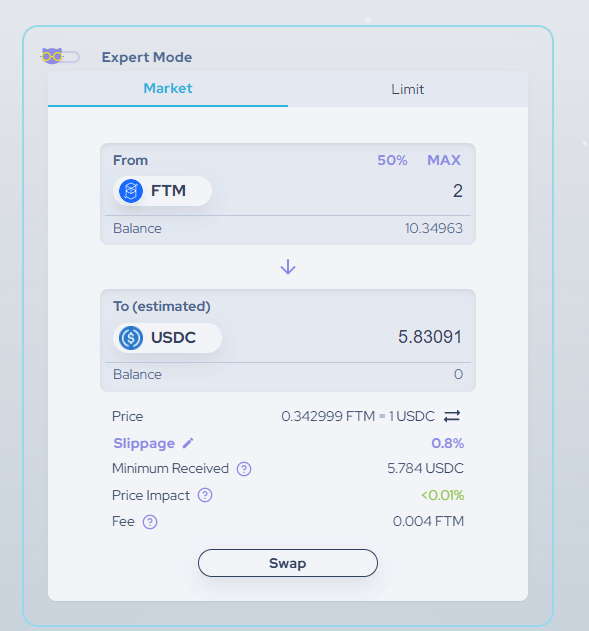This screenshot has height=631, width=589.
Task: Click the blue FTM token icon
Action: (131, 191)
